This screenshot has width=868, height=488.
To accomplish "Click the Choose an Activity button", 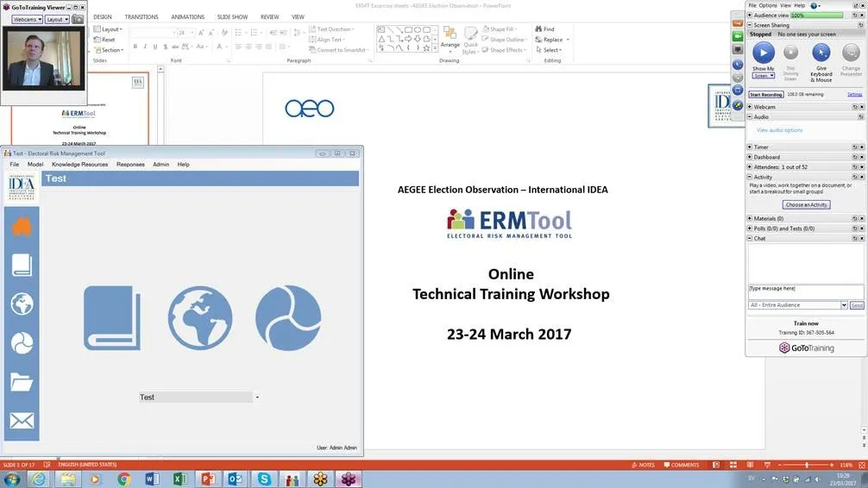I will tap(806, 204).
